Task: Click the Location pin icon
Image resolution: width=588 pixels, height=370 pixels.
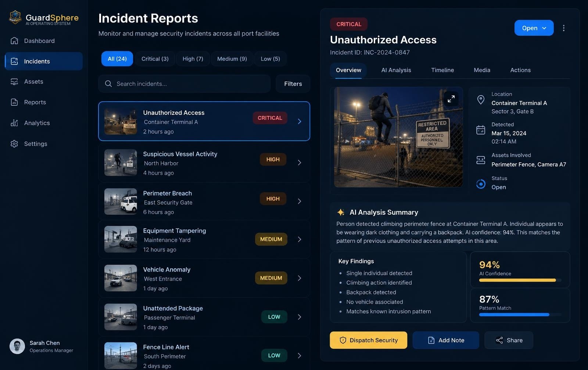Action: [481, 99]
